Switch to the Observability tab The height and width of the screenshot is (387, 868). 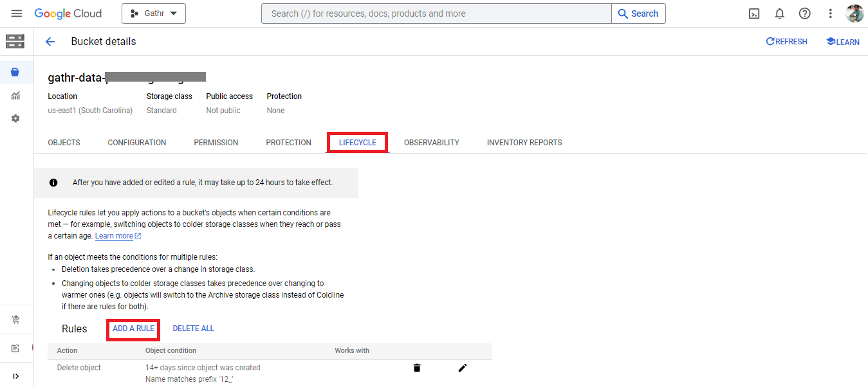coord(431,143)
